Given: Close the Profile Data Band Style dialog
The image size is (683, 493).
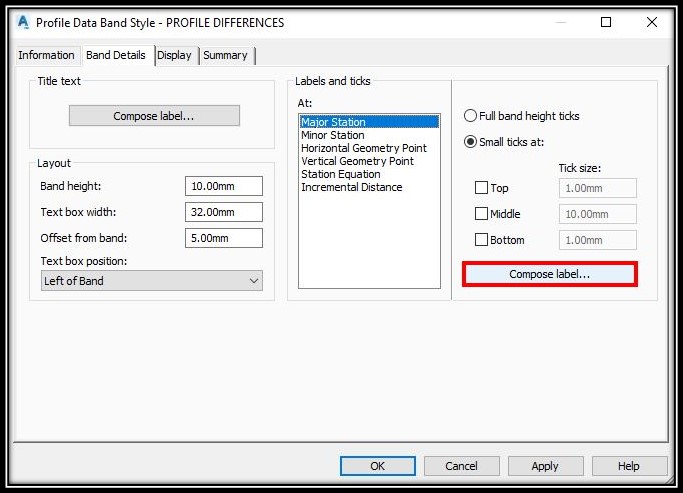Looking at the screenshot, I should pyautogui.click(x=652, y=22).
